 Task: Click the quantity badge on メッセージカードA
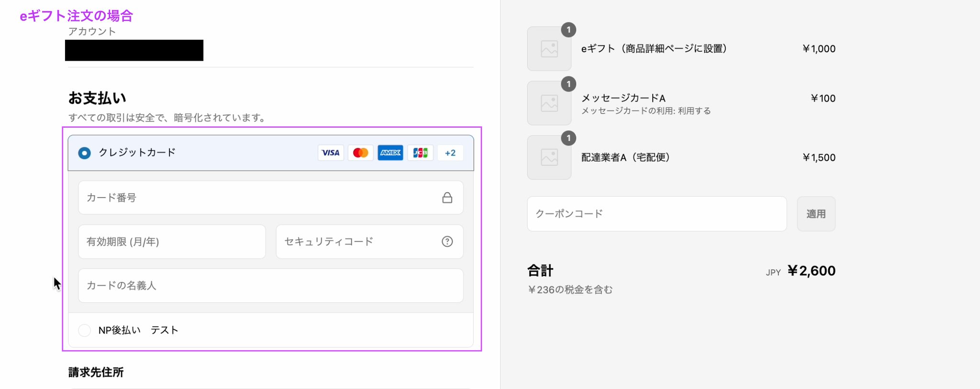(568, 84)
